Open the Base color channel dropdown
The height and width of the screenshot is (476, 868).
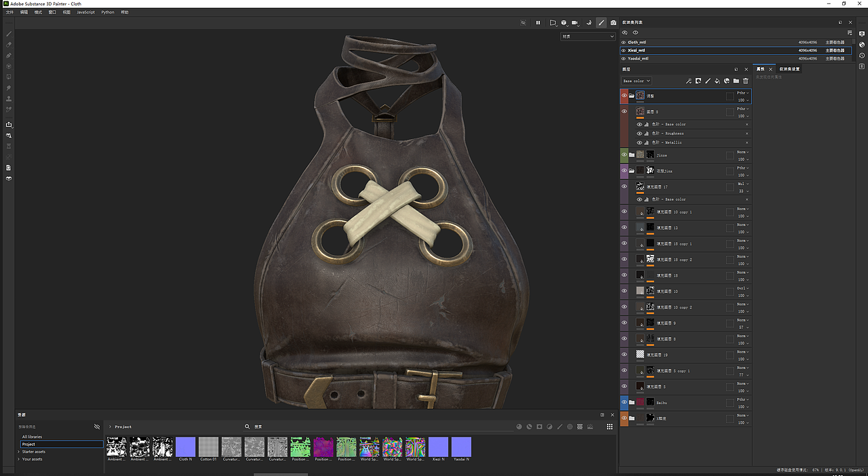click(637, 81)
